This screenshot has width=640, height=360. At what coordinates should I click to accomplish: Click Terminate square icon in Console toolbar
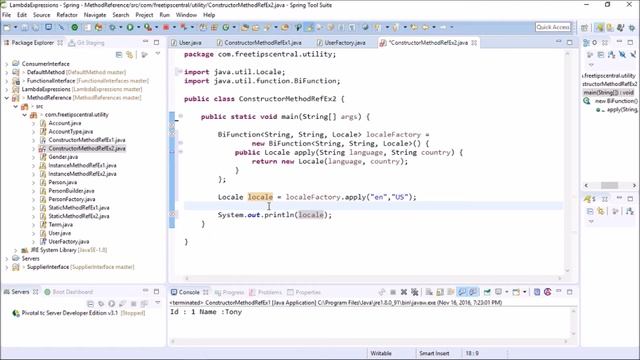[x=393, y=292]
